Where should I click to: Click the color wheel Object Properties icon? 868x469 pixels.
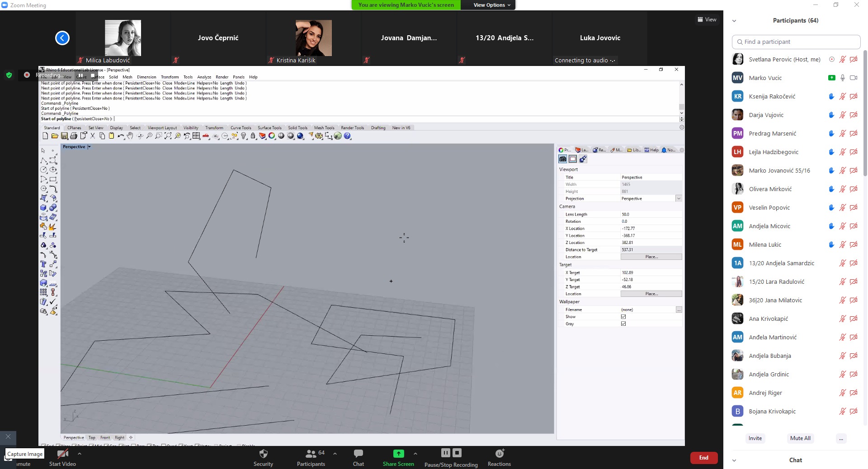tap(272, 136)
